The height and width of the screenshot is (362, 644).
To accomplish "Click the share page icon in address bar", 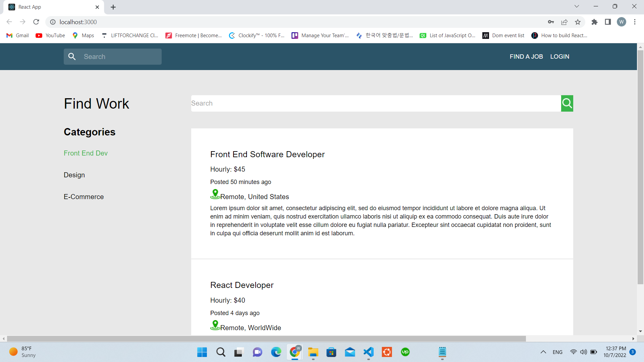I will pos(564,22).
